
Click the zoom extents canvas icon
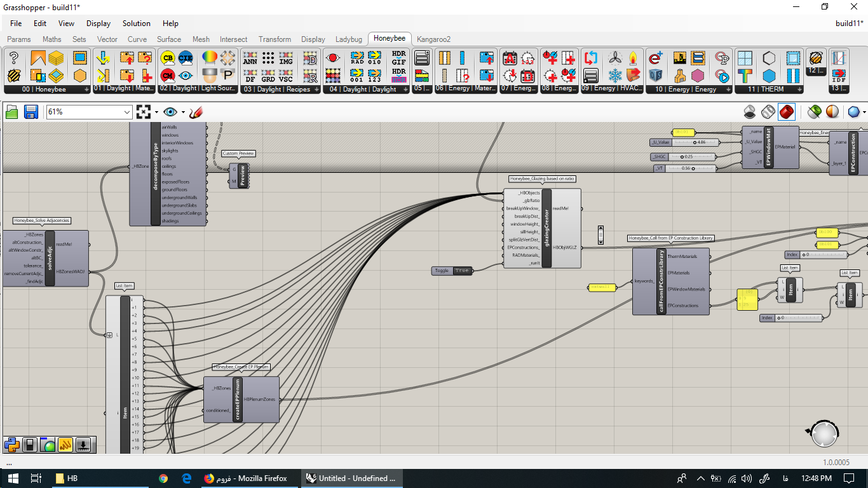(x=144, y=112)
